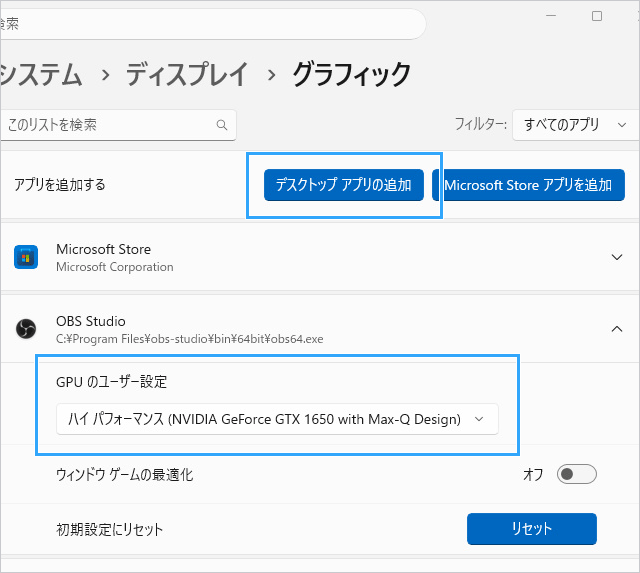
Task: Click the Microsoft Store app name
Action: [x=104, y=249]
